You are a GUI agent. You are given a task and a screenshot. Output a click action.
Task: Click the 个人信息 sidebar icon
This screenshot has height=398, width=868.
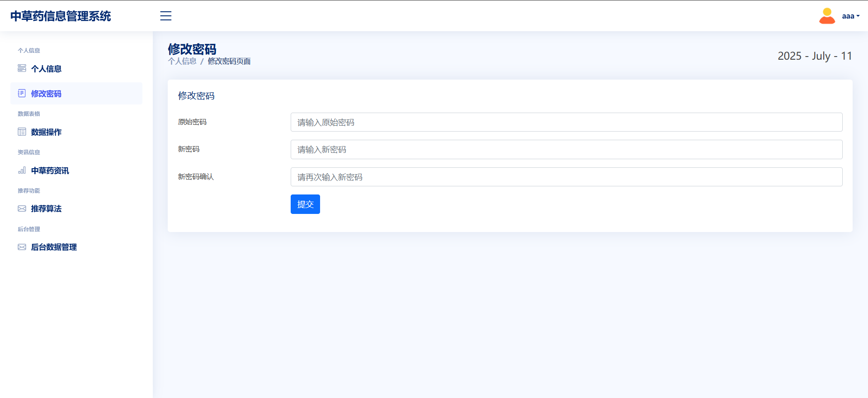click(22, 68)
